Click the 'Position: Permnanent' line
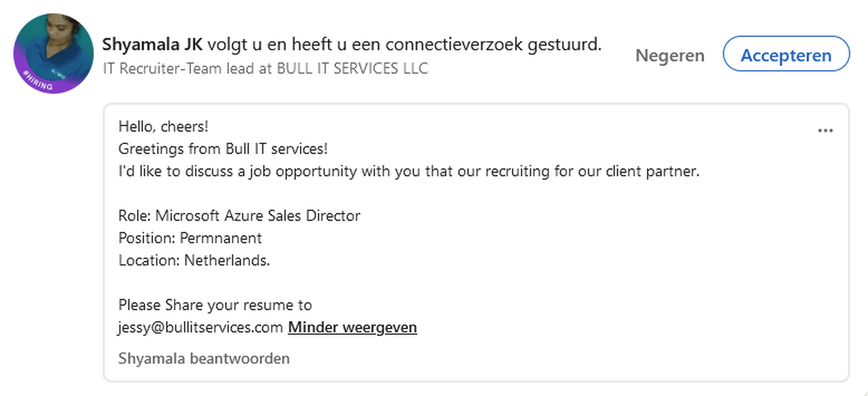The width and height of the screenshot is (868, 396). [190, 238]
